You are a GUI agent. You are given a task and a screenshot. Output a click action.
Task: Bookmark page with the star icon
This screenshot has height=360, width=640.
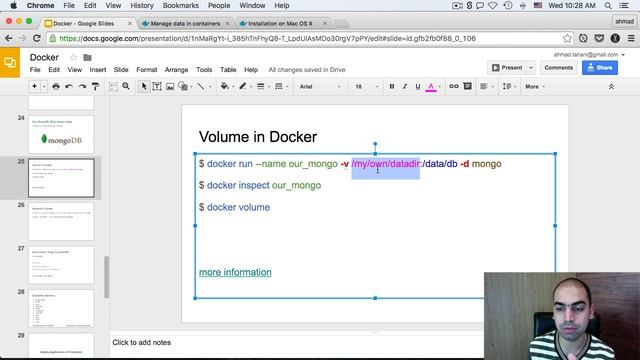[567, 38]
